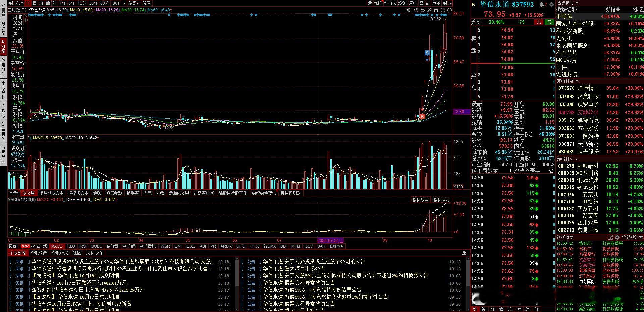Image resolution: width=644 pixels, height=312 pixels.
Task: Click the arrow-to-bar icon right of 更多
Action: tap(445, 3)
